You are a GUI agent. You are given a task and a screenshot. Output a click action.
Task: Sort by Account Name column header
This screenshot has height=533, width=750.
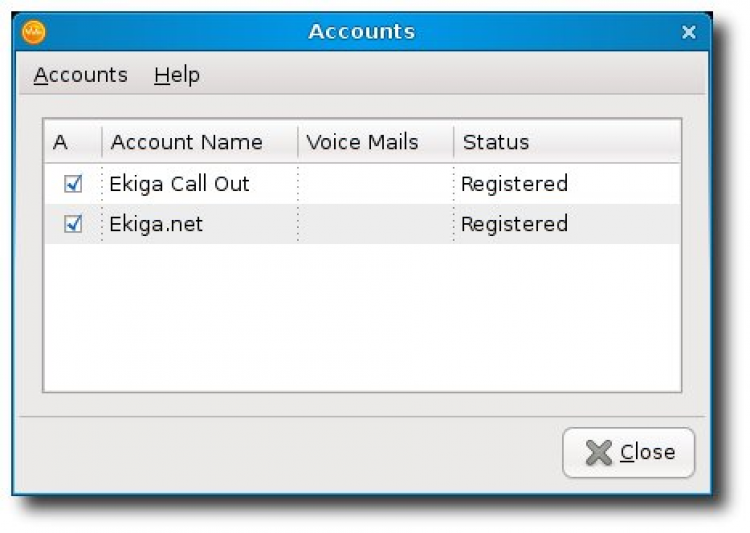click(187, 142)
